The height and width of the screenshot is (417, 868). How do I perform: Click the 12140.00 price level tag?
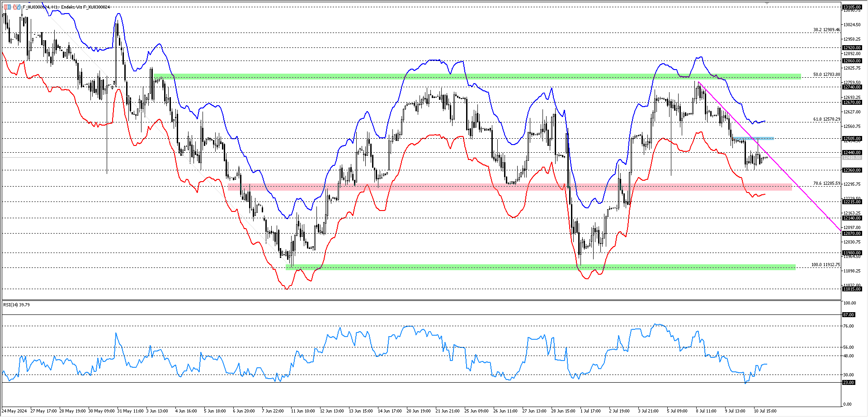coord(852,218)
